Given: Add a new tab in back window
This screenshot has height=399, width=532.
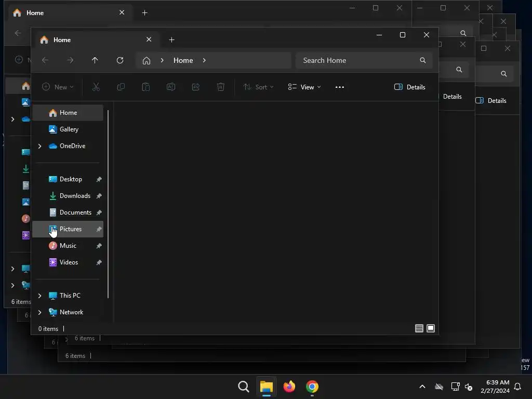Looking at the screenshot, I should click(x=144, y=13).
